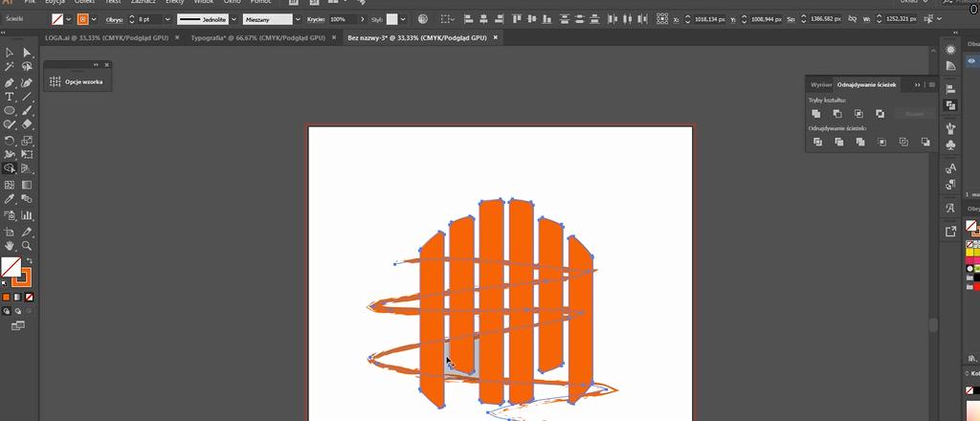The width and height of the screenshot is (980, 421).
Task: Open the stroke weight dropdown
Action: [x=166, y=19]
